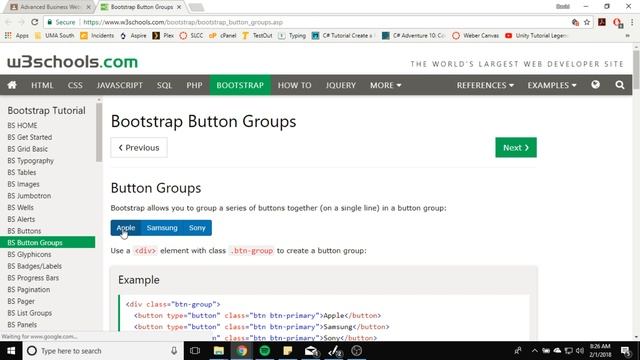The image size is (640, 360).
Task: Show more bookmarks overflow chevron
Action: click(x=627, y=36)
